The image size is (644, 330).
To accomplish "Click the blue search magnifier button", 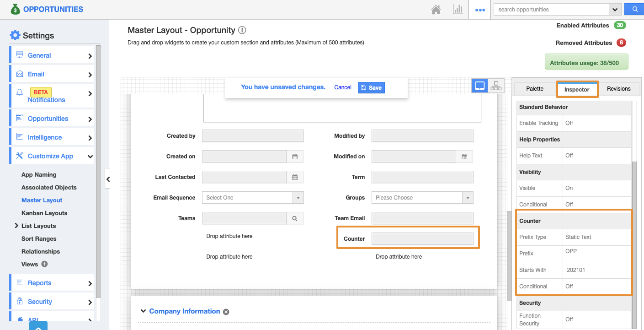I will pyautogui.click(x=634, y=10).
